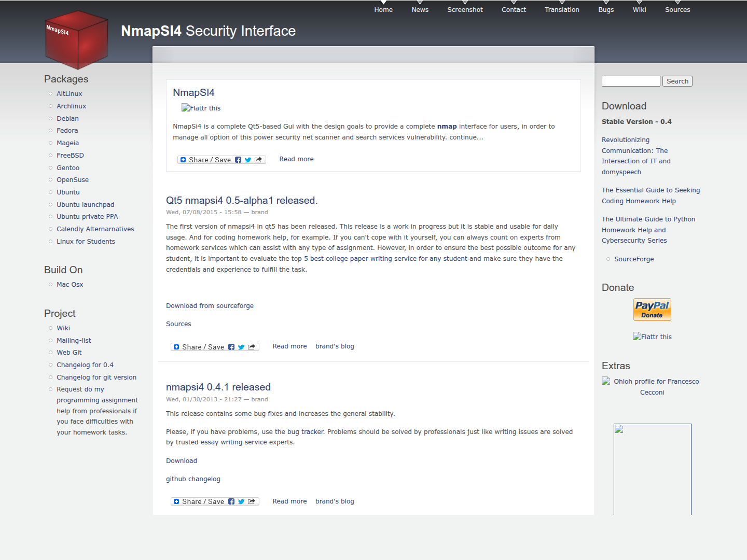Image resolution: width=747 pixels, height=560 pixels.
Task: Click the Search button
Action: [677, 81]
